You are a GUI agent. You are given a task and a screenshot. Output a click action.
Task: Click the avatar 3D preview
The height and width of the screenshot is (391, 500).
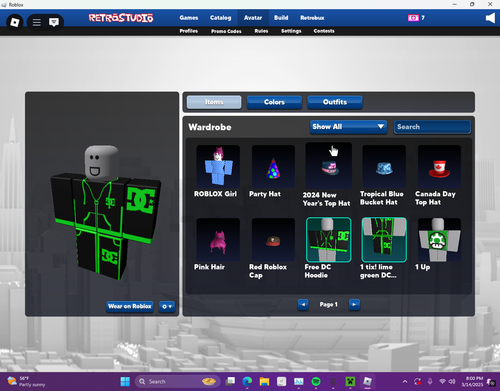(x=105, y=213)
